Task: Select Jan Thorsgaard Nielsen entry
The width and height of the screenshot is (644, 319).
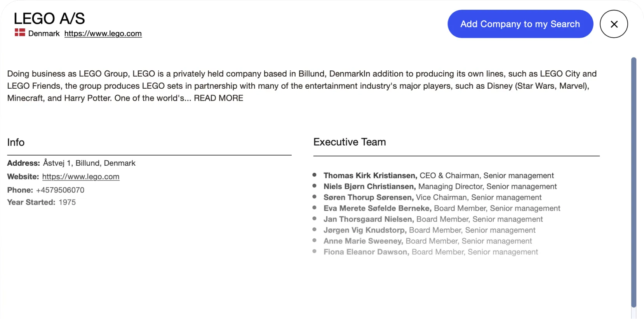Action: click(x=433, y=219)
